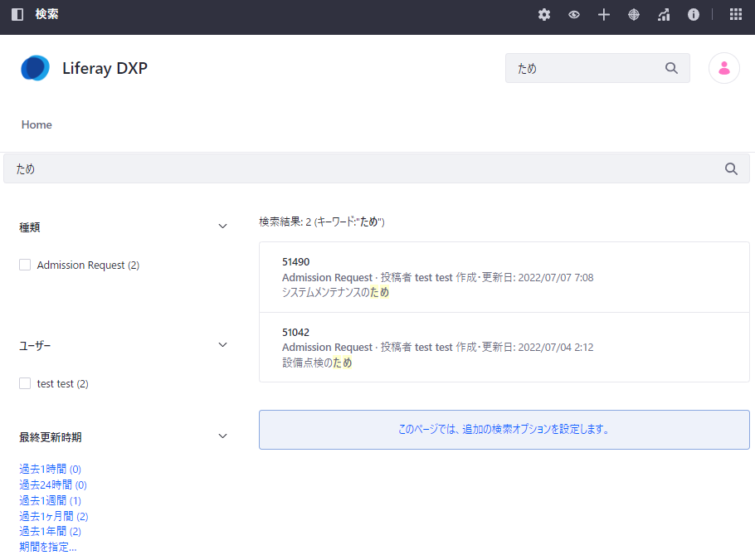Collapse the 最終更新時期 facet panel

[222, 436]
